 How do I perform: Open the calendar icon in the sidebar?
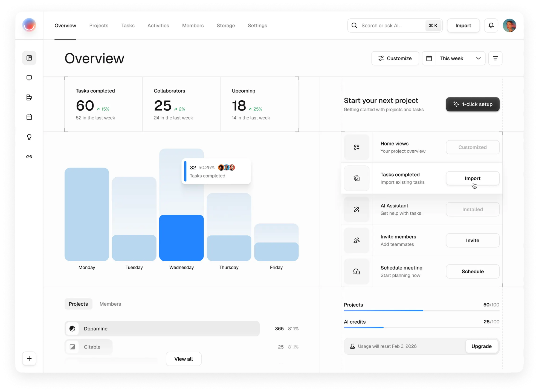(x=29, y=117)
